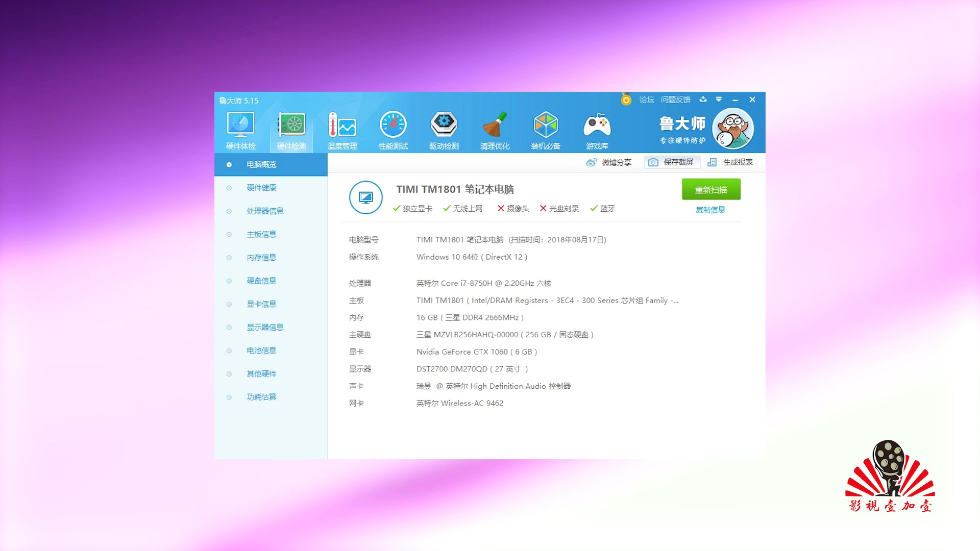Viewport: 980px width, 551px height.
Task: Open the 游戏库 gamepad icon
Action: (x=597, y=126)
